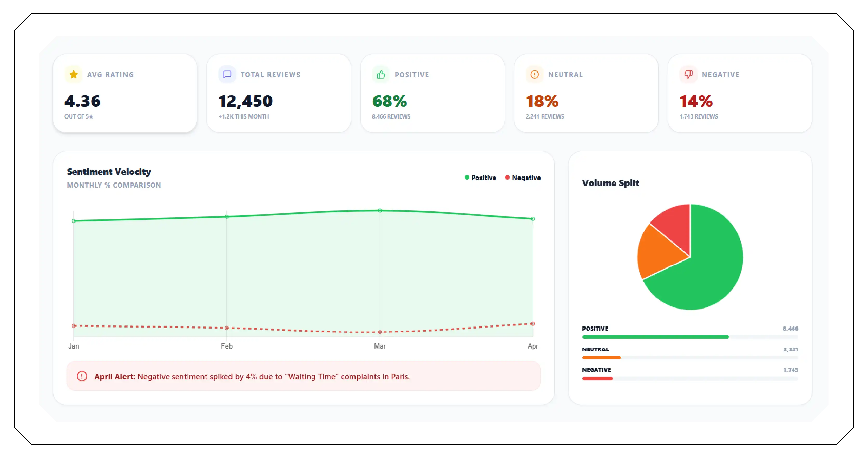Switch to the Volume Split view
Image resolution: width=868 pixels, height=458 pixels.
click(610, 183)
